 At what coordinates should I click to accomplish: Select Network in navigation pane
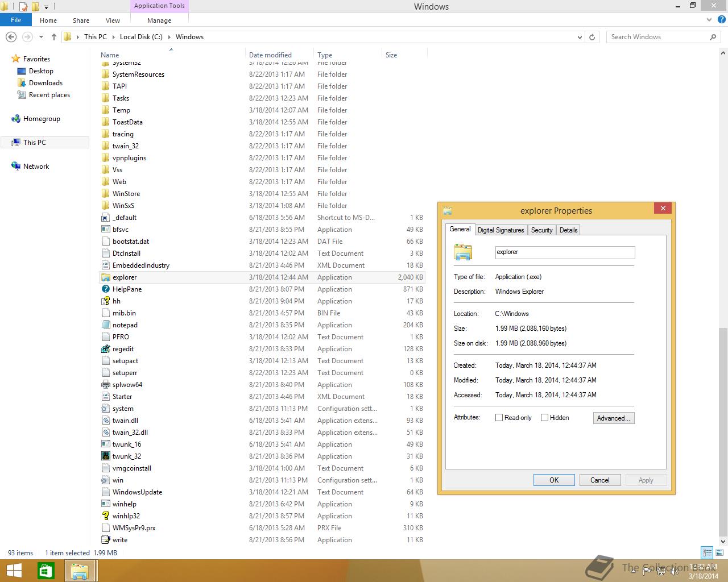[x=36, y=167]
